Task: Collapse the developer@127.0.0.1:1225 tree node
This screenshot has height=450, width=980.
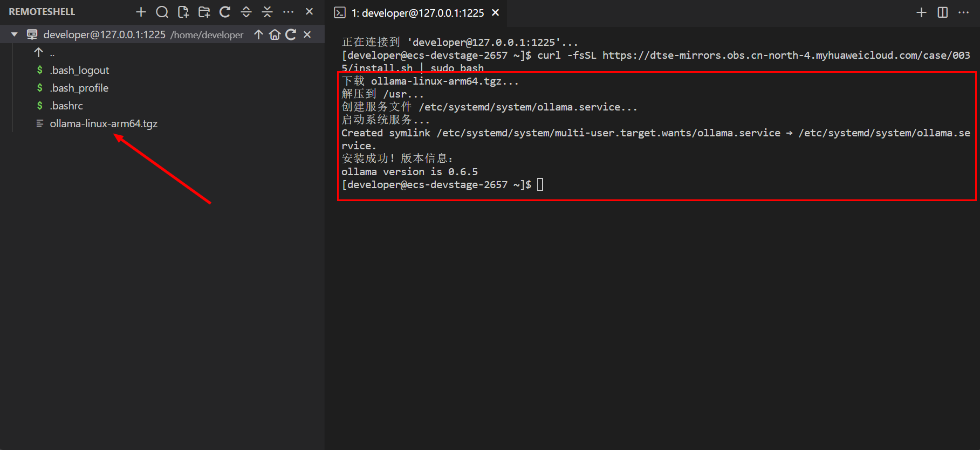Action: [15, 34]
